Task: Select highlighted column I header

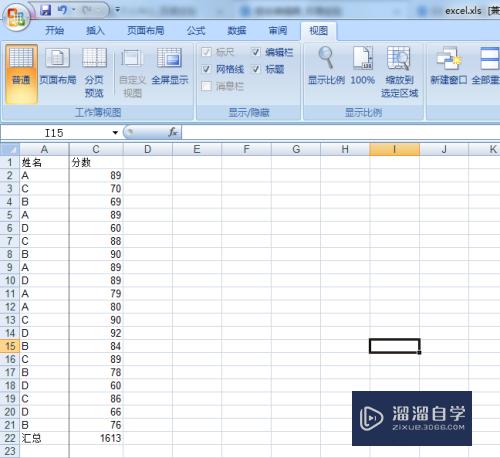Action: (x=394, y=149)
